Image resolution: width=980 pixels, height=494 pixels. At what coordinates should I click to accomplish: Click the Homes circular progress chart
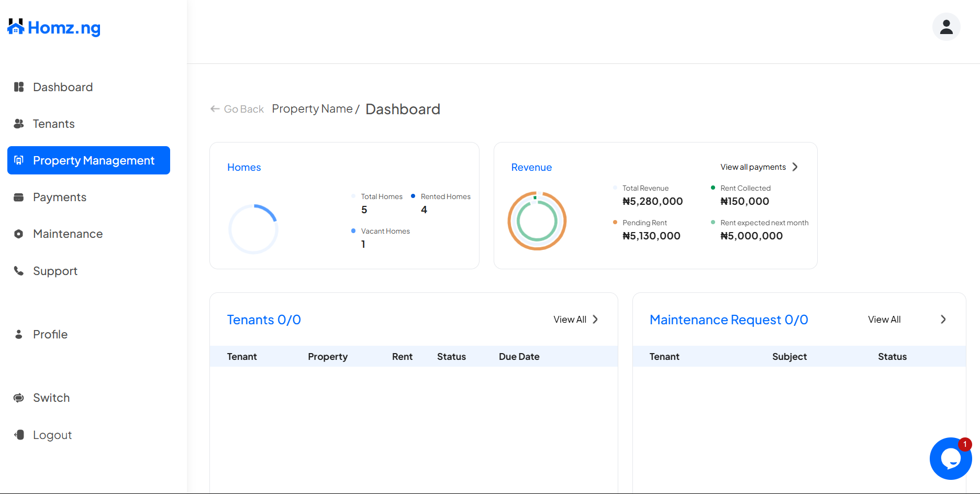253,229
